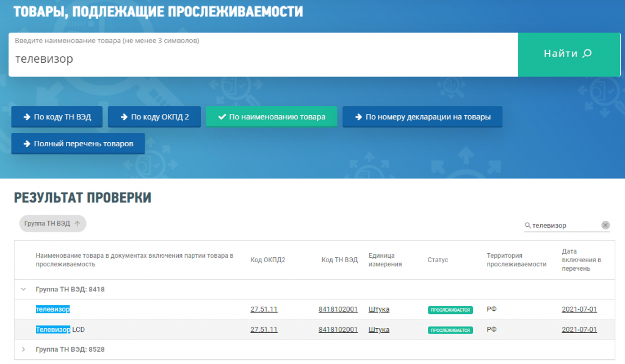Screen dimensions: 625x364
Task: Clear the table filter with the X icon
Action: pyautogui.click(x=605, y=225)
